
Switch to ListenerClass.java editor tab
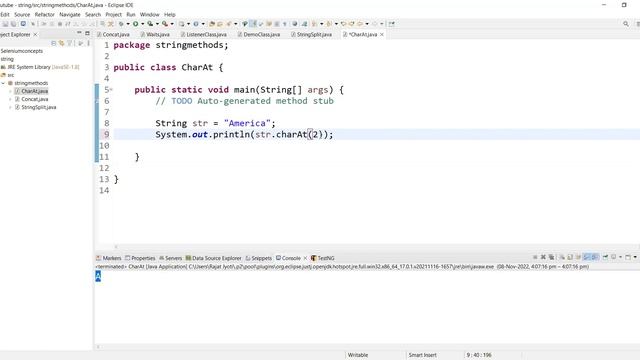tap(203, 35)
